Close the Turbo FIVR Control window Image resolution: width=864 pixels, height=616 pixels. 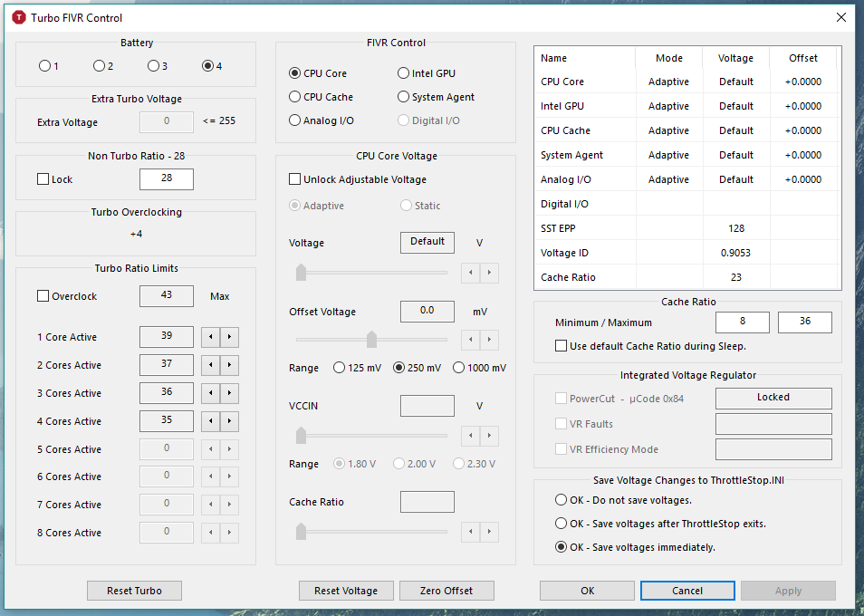[x=841, y=17]
